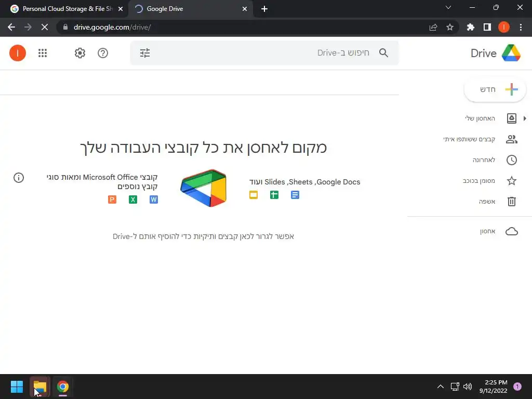Click the magnifier search icon
This screenshot has width=532, height=399.
(383, 53)
